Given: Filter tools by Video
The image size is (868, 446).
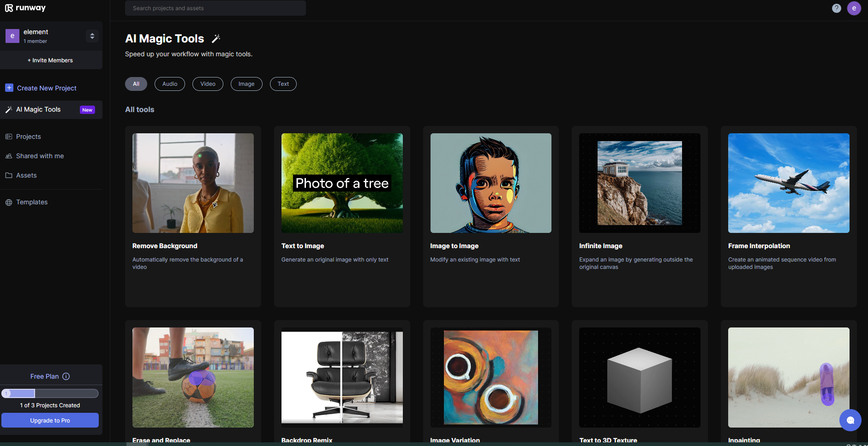Looking at the screenshot, I should pos(208,84).
